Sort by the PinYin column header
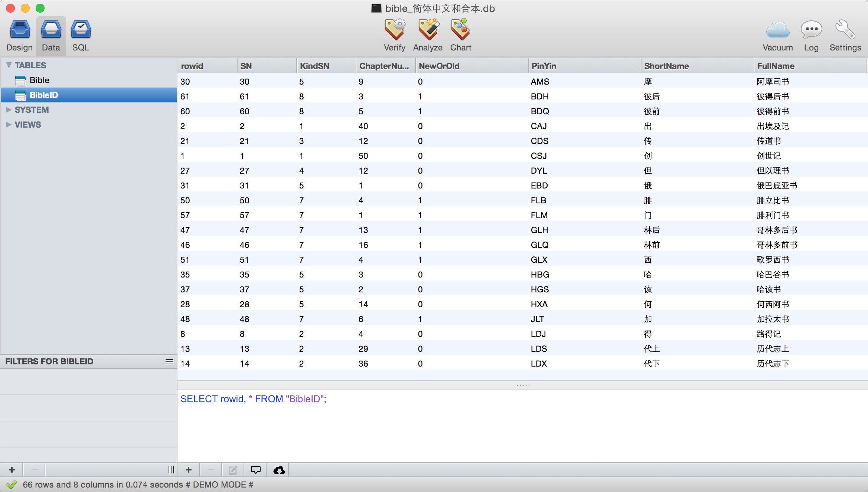 click(544, 66)
